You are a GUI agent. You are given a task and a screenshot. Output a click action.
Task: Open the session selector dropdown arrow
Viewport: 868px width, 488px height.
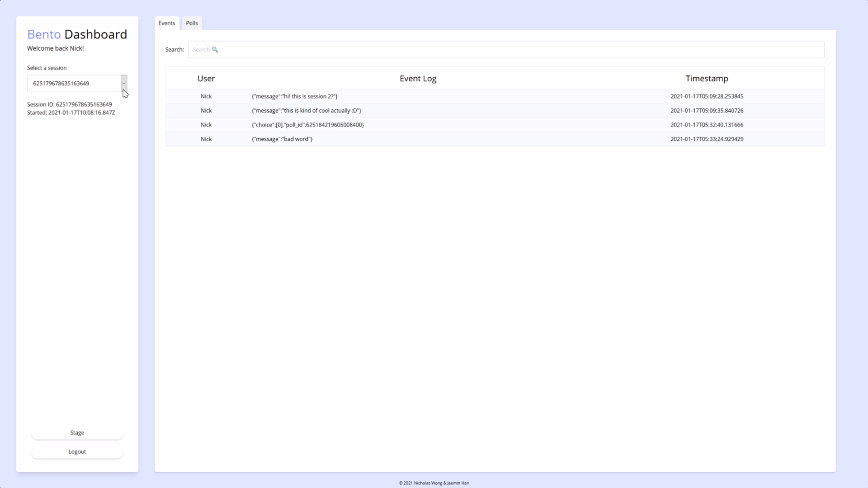[124, 83]
